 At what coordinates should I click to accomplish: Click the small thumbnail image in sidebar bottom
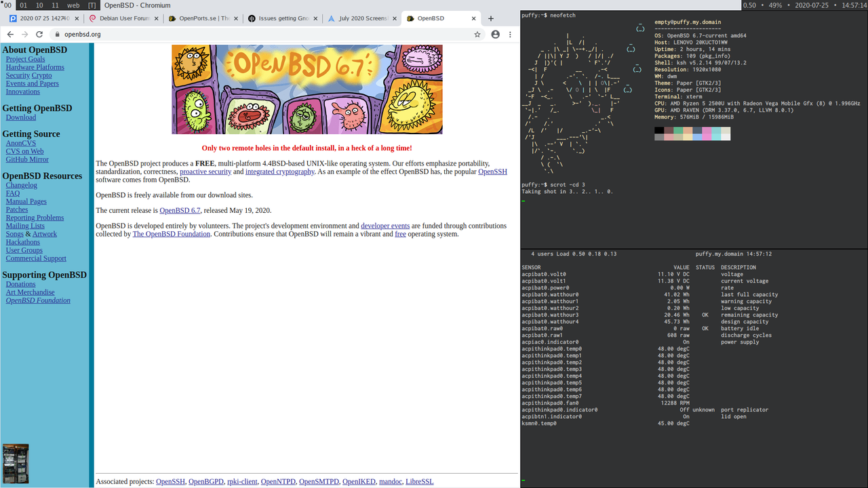click(16, 464)
